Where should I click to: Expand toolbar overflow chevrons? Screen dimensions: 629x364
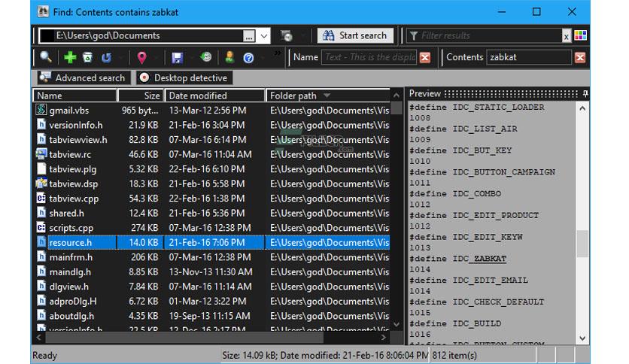coord(277,53)
